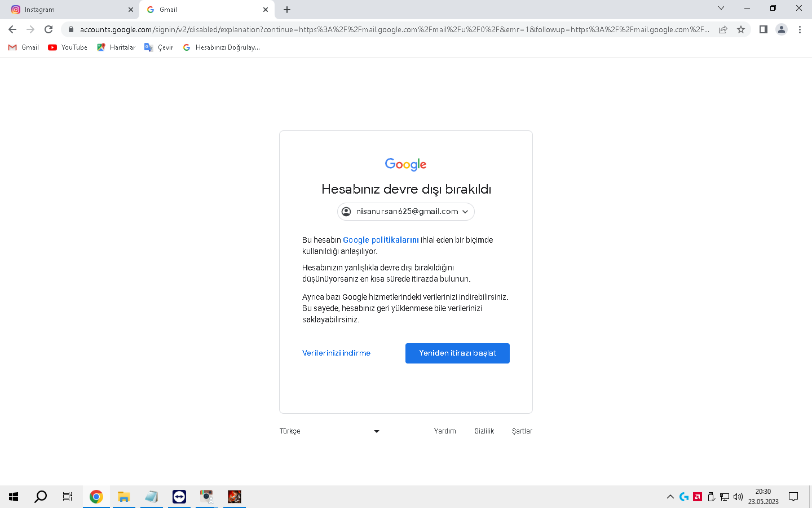Go forward in browser history
The image size is (812, 508).
[30, 29]
